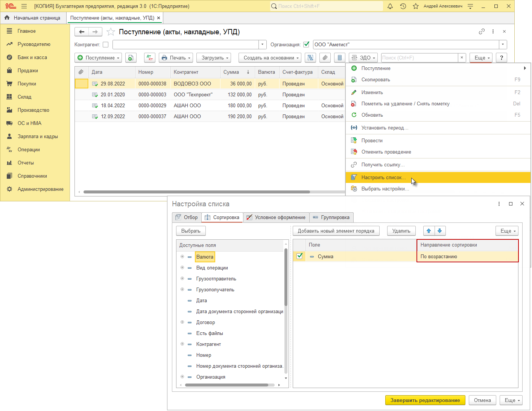The image size is (532, 411).
Task: Open the Печать dropdown button
Action: [x=176, y=58]
